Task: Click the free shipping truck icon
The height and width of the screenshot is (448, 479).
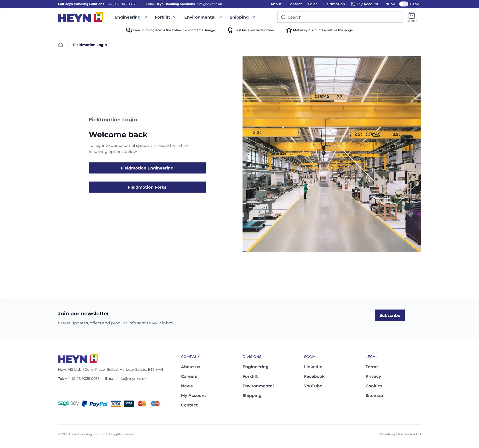Action: click(129, 30)
